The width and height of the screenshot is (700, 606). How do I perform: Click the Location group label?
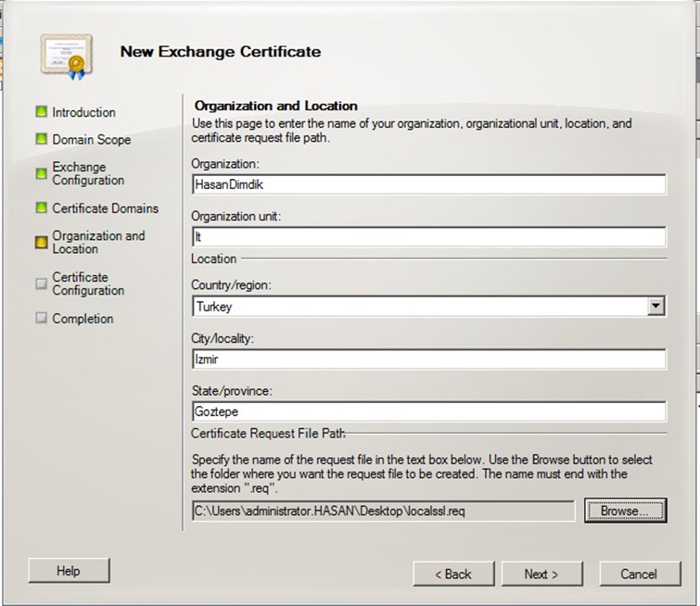(214, 259)
